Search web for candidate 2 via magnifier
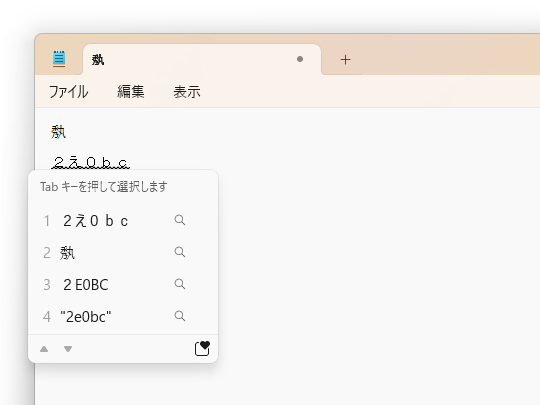Image resolution: width=540 pixels, height=405 pixels. [180, 252]
